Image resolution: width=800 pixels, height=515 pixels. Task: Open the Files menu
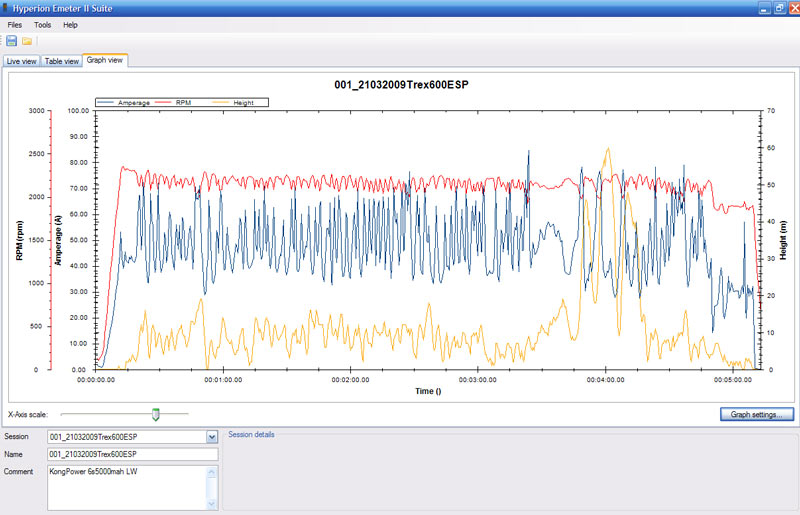click(14, 24)
